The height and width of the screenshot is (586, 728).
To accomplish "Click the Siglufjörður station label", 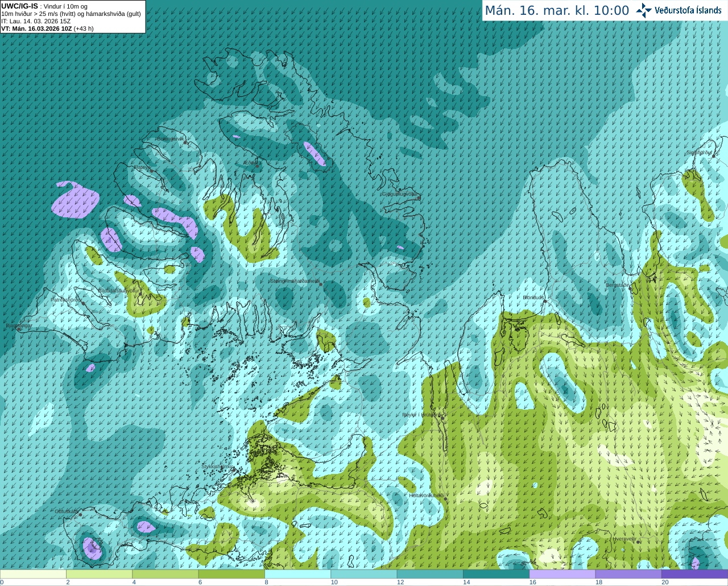I will point(699,152).
